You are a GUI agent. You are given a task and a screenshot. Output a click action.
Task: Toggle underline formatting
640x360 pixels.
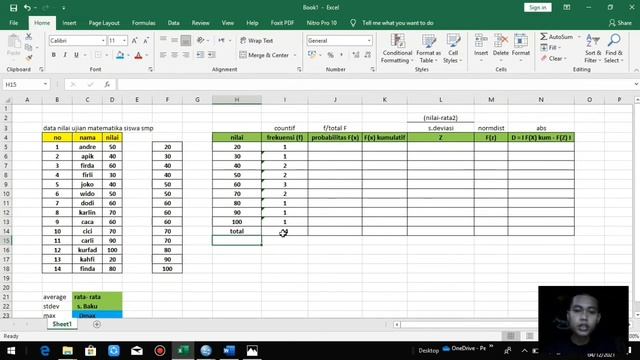(x=76, y=55)
